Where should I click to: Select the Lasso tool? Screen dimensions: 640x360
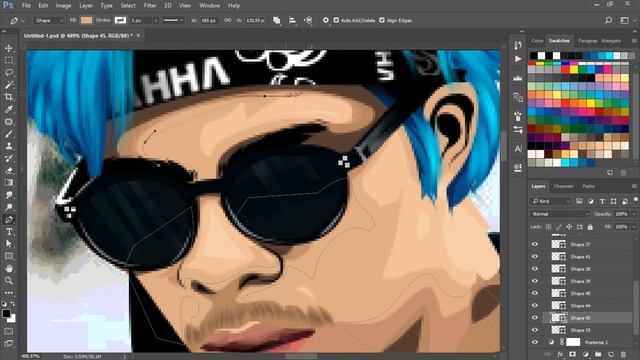pyautogui.click(x=9, y=73)
